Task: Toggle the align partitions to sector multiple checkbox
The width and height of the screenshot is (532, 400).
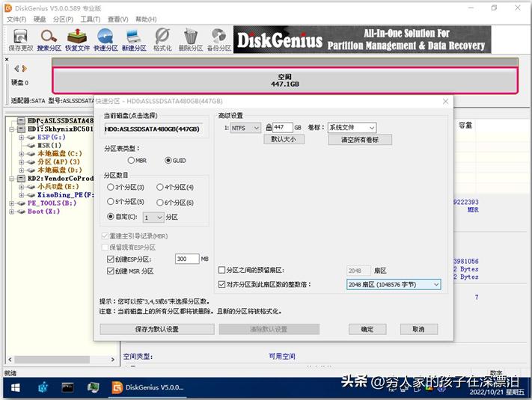Action: pos(222,284)
